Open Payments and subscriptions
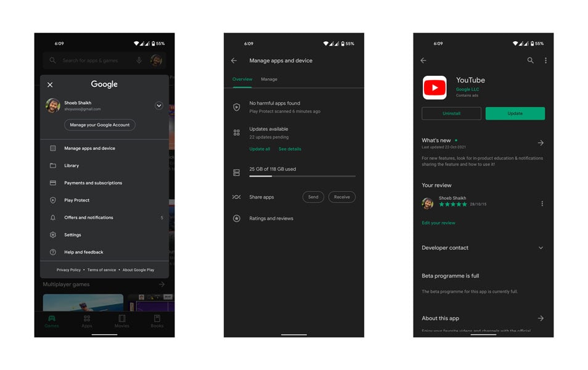This screenshot has width=588, height=370. (104, 183)
